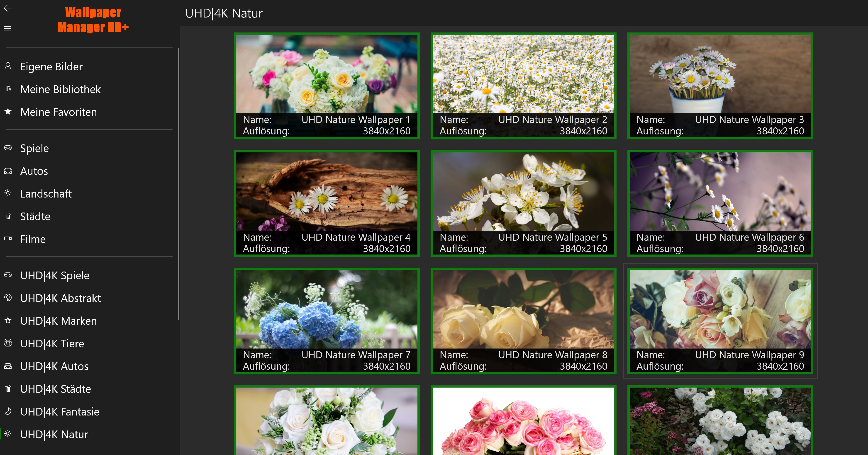This screenshot has width=868, height=455.
Task: Click the building icon next to Städte
Action: click(x=8, y=216)
